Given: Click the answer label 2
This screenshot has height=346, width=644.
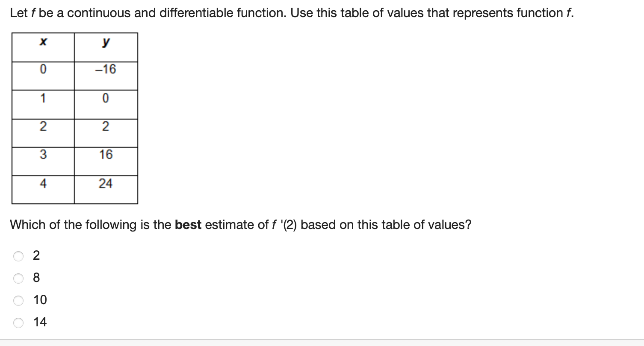Looking at the screenshot, I should [36, 255].
